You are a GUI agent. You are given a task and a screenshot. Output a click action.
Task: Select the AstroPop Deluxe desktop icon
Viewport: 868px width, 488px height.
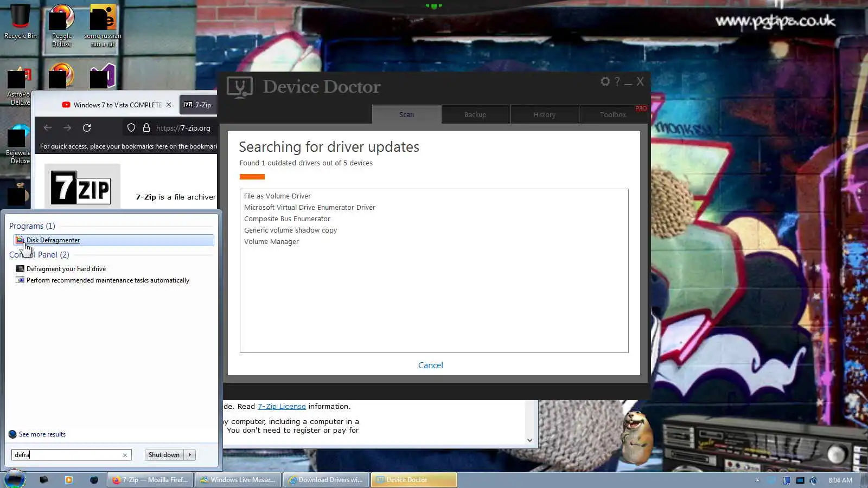point(20,86)
